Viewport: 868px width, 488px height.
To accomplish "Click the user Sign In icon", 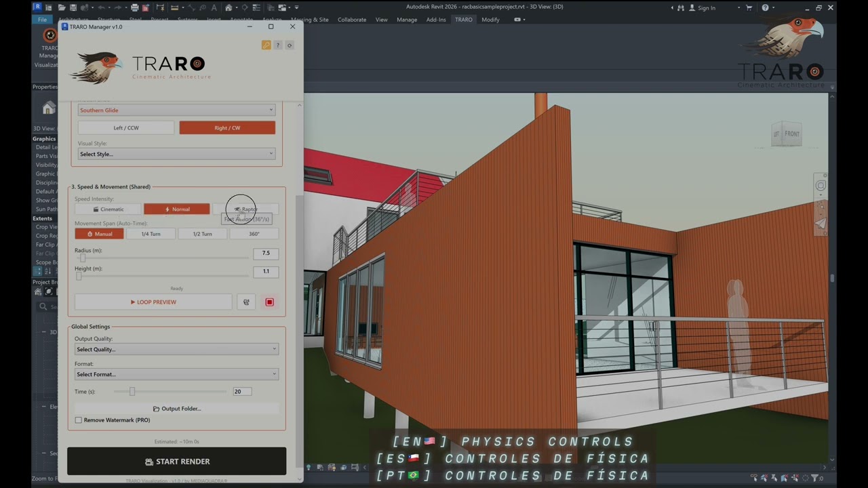I will (692, 7).
